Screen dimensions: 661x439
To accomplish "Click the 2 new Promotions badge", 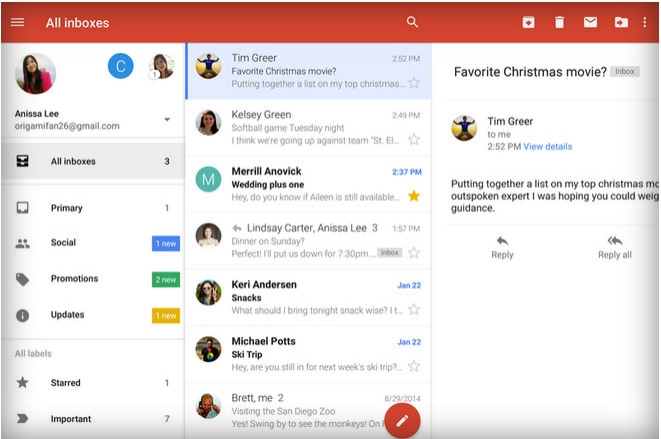I will pos(166,279).
